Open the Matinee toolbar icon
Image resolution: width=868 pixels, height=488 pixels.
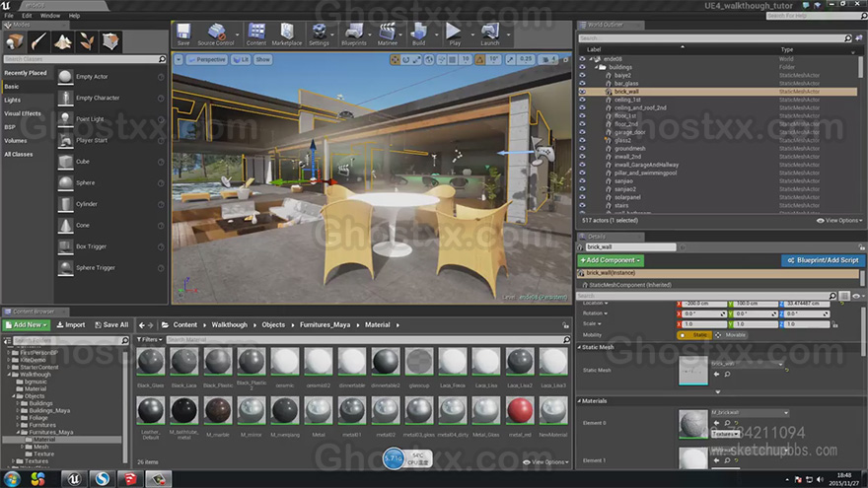[388, 34]
